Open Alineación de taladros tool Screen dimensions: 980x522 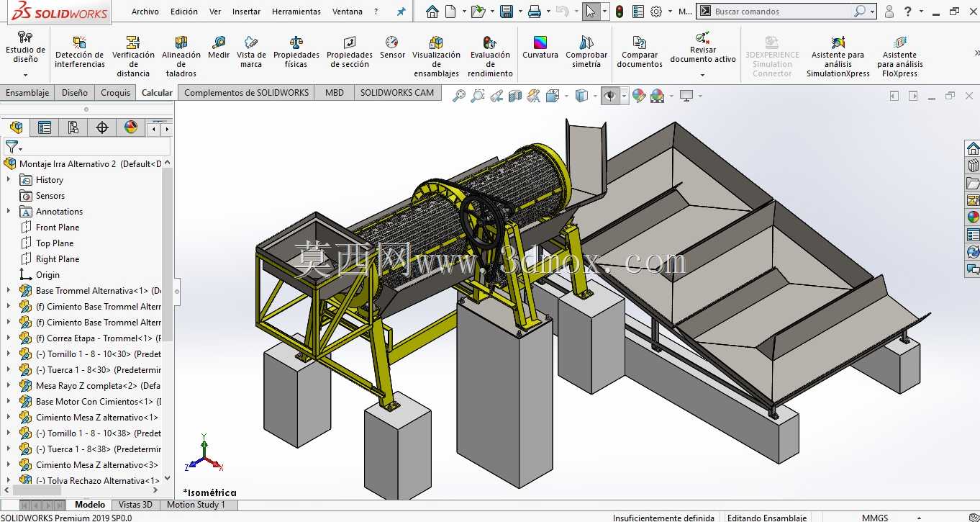pos(181,56)
